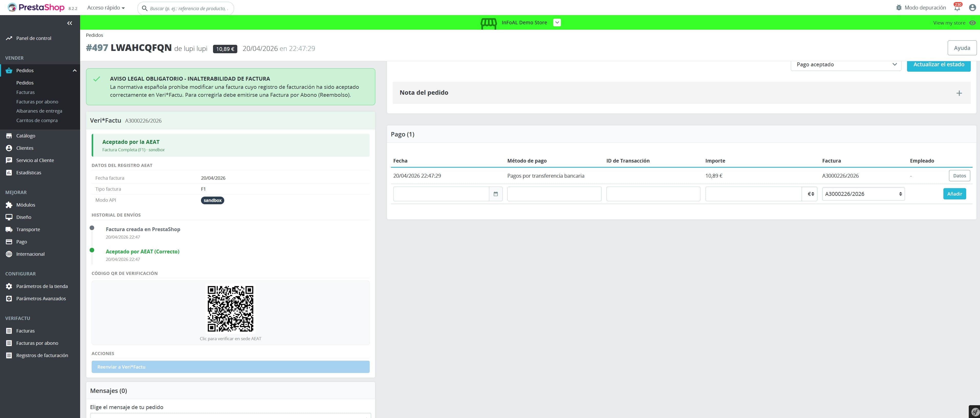
Task: Open Registros de facturación from the sidebar
Action: [42, 355]
